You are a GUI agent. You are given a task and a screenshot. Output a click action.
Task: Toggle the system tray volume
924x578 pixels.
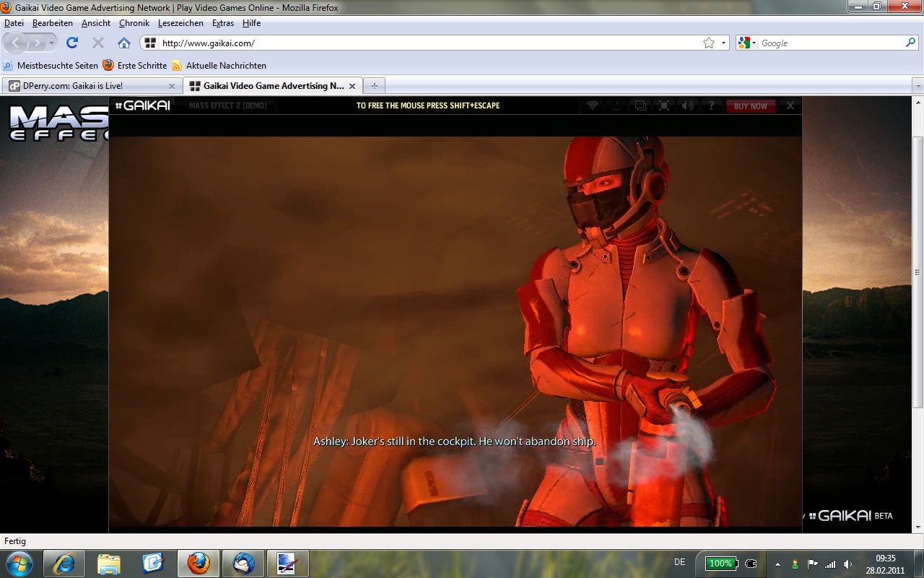847,564
